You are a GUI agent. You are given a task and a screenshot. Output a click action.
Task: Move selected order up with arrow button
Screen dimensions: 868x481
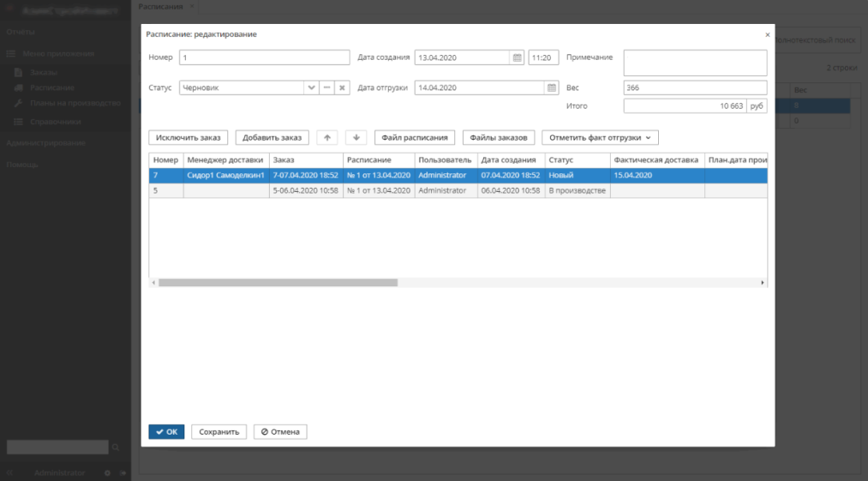pyautogui.click(x=327, y=137)
